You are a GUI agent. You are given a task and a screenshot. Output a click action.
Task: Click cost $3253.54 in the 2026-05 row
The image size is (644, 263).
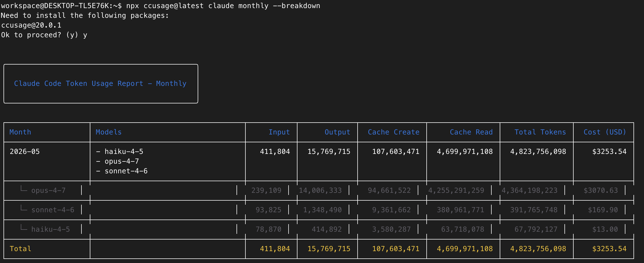click(x=609, y=151)
